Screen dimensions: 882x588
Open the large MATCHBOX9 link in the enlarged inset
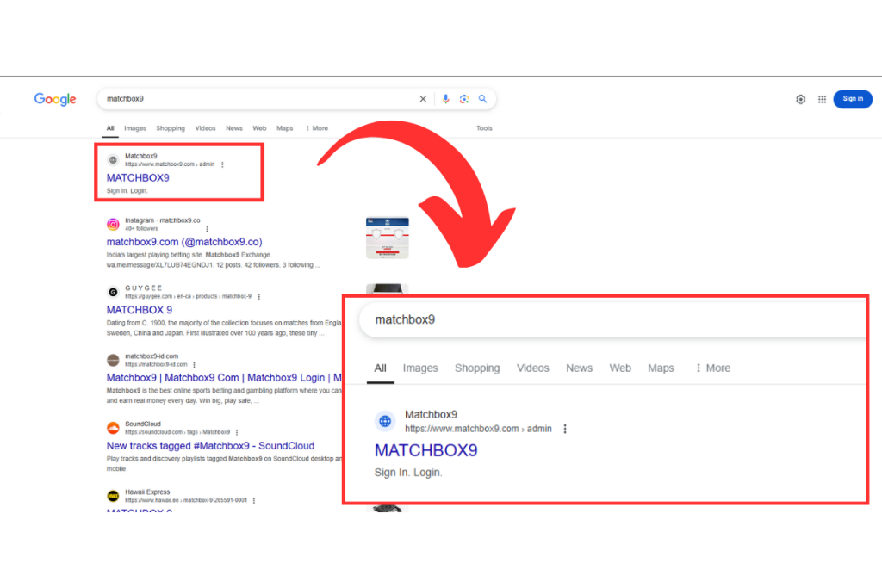(x=425, y=450)
